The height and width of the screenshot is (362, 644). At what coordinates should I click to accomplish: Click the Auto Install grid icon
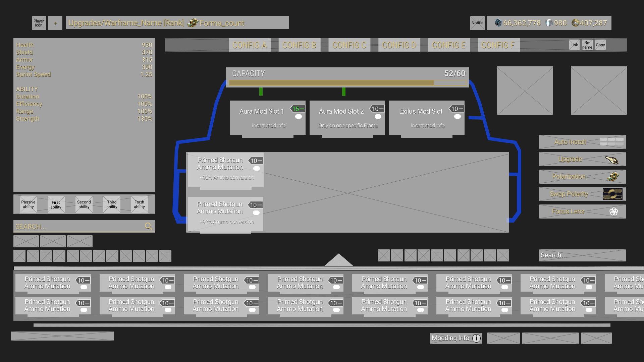click(x=612, y=142)
